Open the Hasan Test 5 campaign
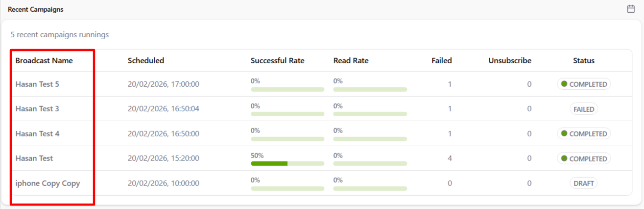 coord(37,84)
